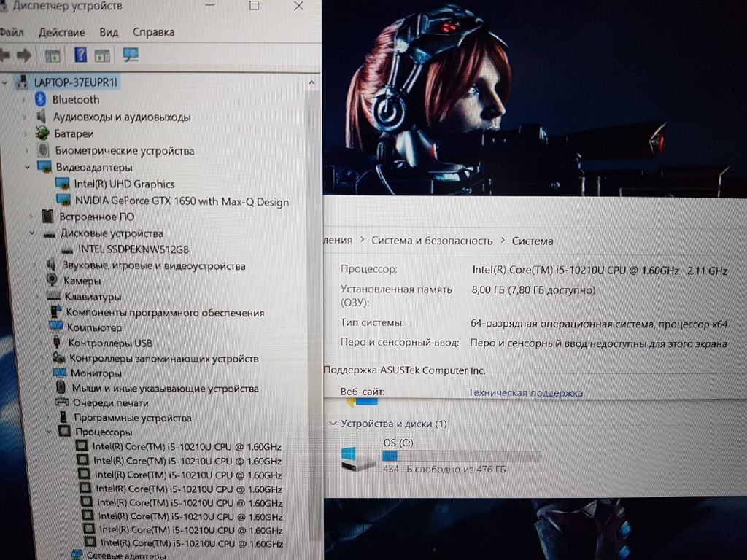Open the Файл menu
This screenshot has width=747, height=560.
pos(12,32)
